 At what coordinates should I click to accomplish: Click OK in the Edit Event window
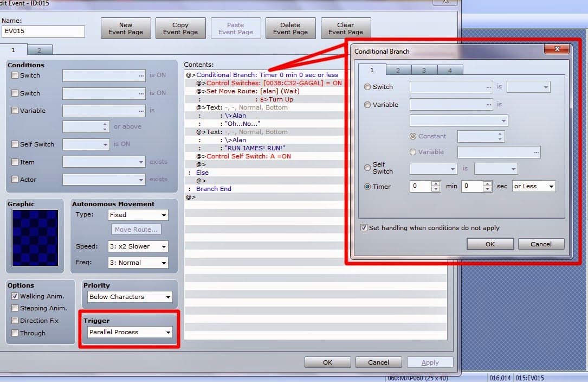tap(328, 362)
